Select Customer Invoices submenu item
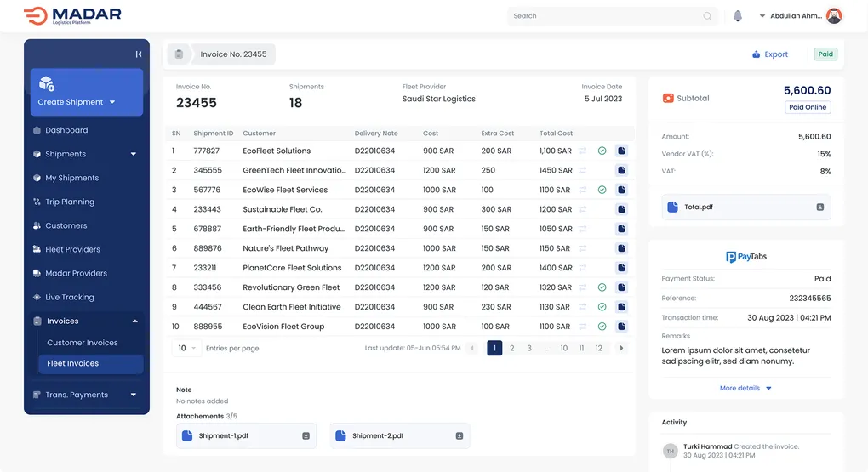 point(82,343)
